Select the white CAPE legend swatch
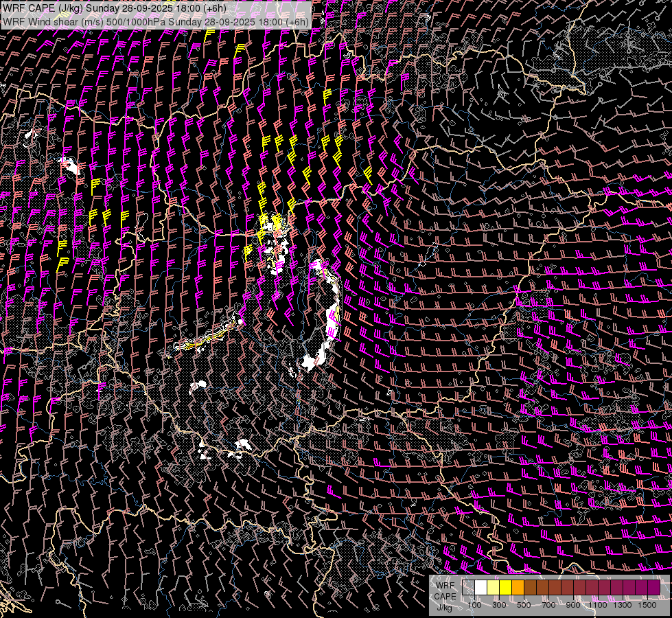 [481, 587]
